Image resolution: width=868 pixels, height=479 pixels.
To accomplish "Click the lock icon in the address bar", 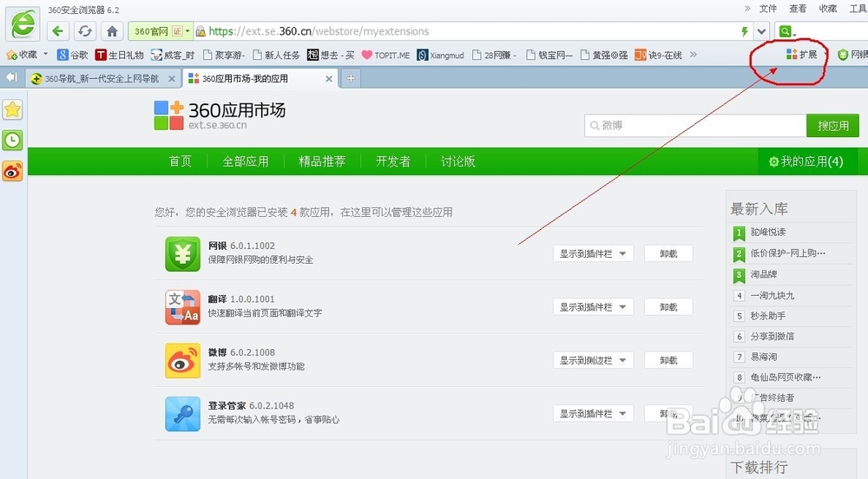I will 201,31.
